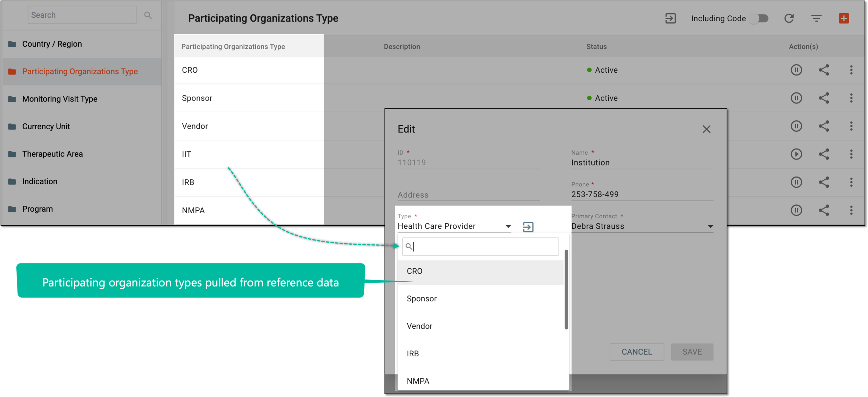
Task: Click the go-to icon next to Type dropdown
Action: click(528, 227)
